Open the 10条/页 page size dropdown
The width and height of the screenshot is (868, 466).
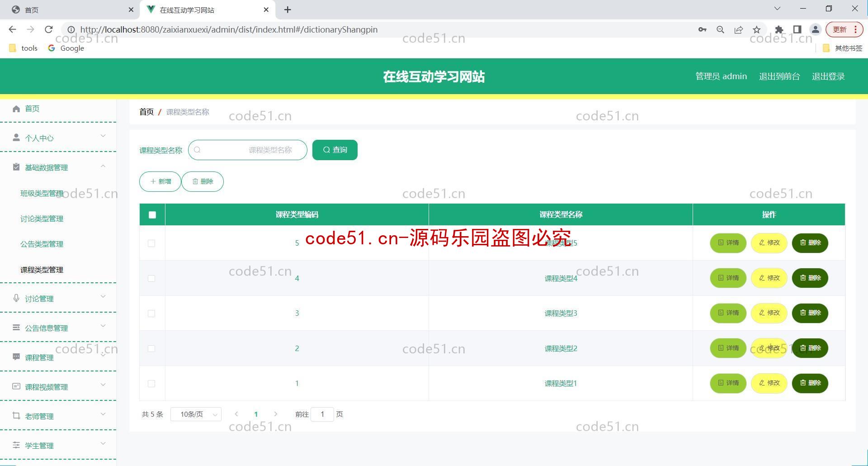point(196,414)
